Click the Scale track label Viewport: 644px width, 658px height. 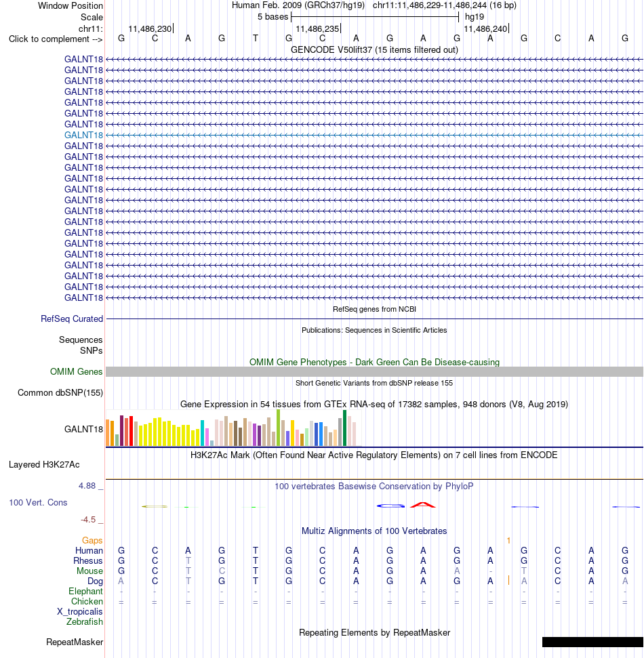[x=92, y=17]
